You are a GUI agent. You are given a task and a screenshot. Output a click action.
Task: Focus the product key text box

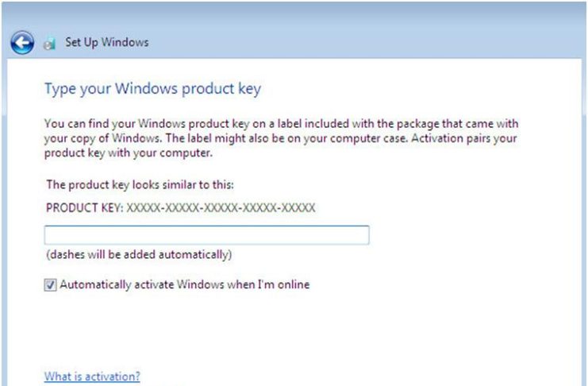[206, 235]
